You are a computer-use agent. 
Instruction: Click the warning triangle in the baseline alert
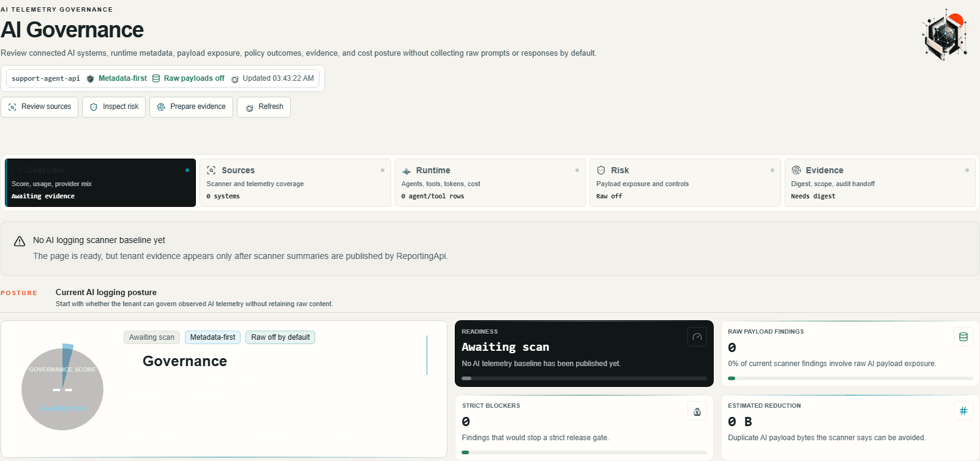tap(20, 241)
